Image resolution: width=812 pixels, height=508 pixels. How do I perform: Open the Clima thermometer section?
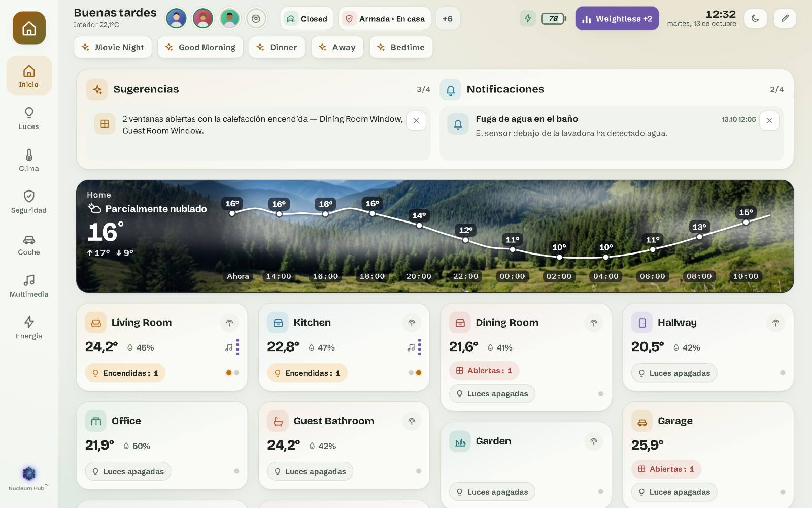pos(29,160)
